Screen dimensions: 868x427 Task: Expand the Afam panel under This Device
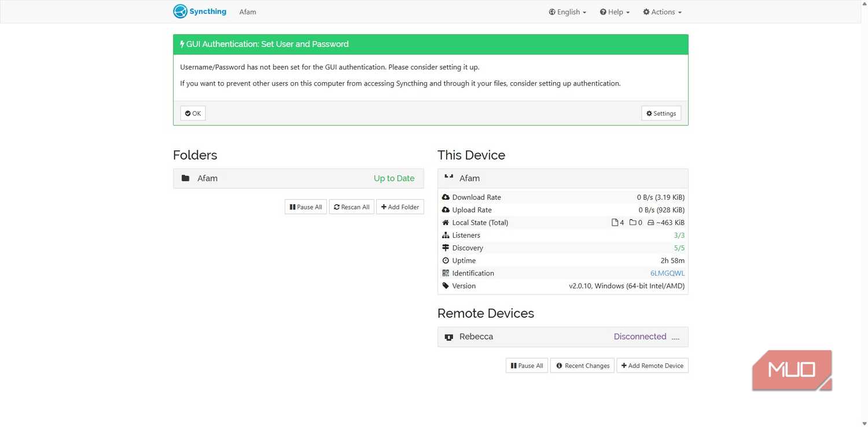[x=562, y=178]
